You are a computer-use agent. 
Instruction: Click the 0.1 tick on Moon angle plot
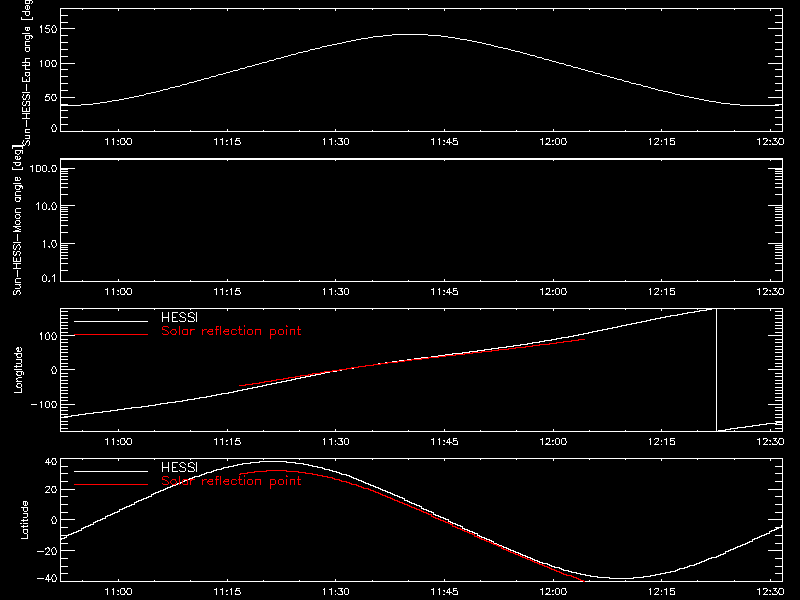coord(49,279)
